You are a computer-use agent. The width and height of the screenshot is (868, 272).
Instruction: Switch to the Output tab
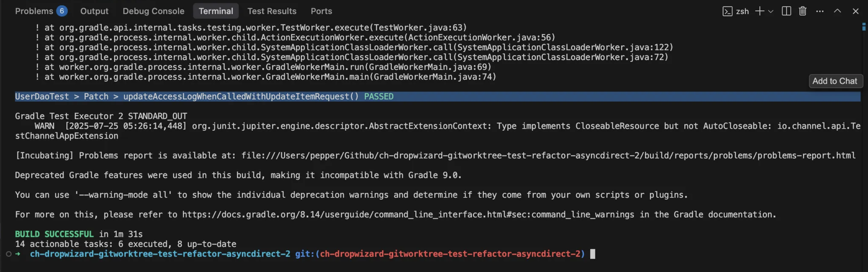point(94,11)
